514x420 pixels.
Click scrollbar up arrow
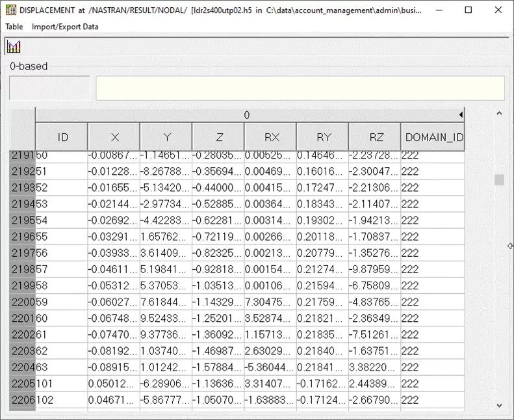pyautogui.click(x=499, y=114)
